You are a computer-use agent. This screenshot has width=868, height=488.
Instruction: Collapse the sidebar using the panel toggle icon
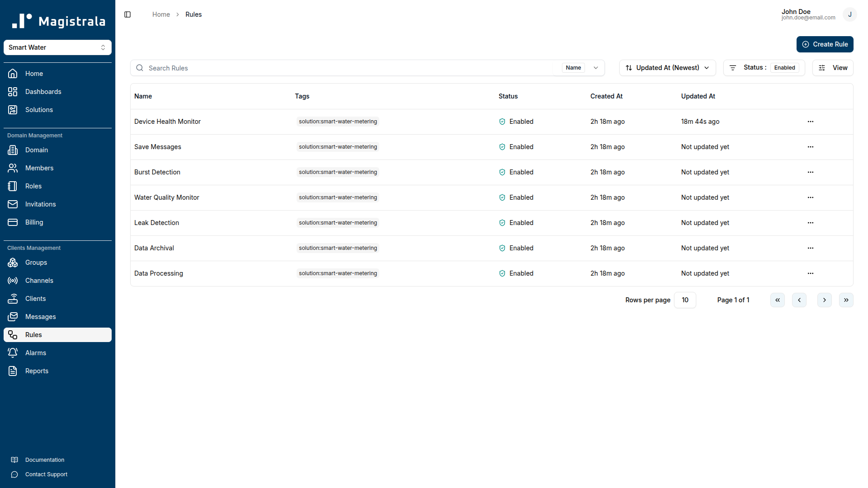click(127, 14)
